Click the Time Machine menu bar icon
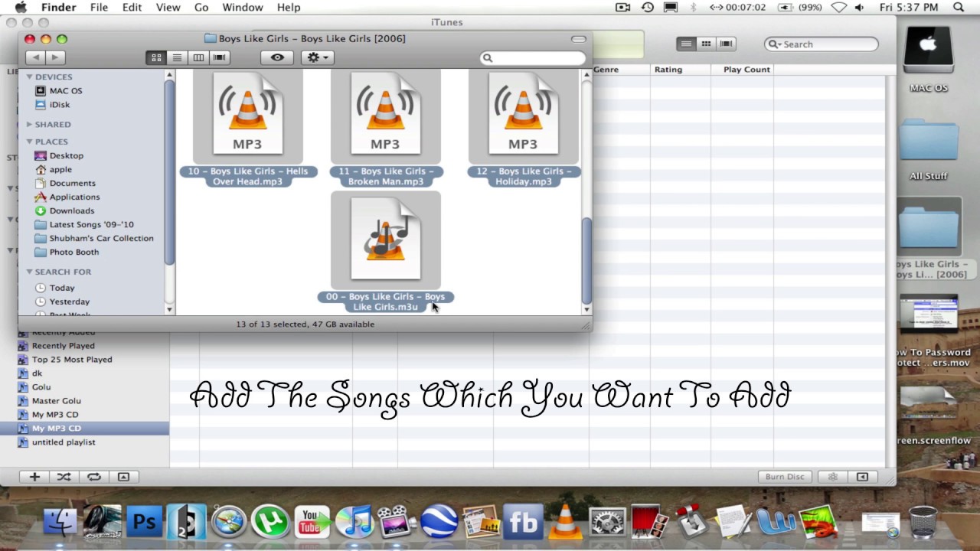The width and height of the screenshot is (980, 551). [x=648, y=8]
